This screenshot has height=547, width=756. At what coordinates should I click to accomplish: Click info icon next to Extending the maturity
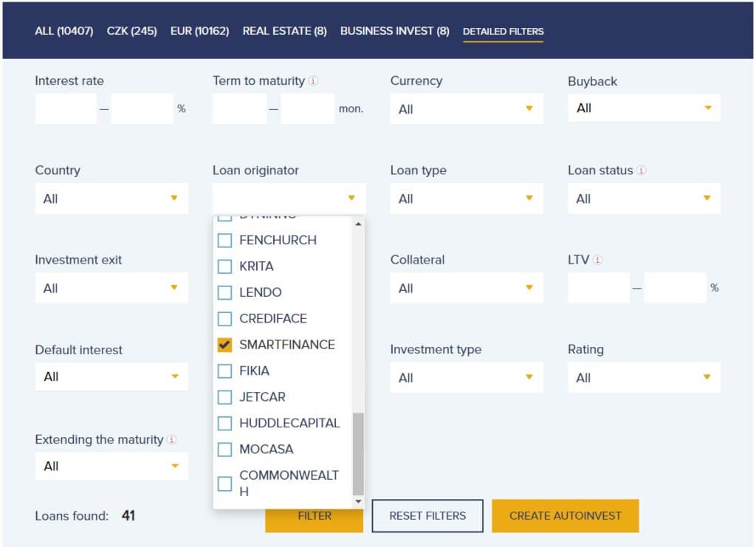tap(171, 440)
